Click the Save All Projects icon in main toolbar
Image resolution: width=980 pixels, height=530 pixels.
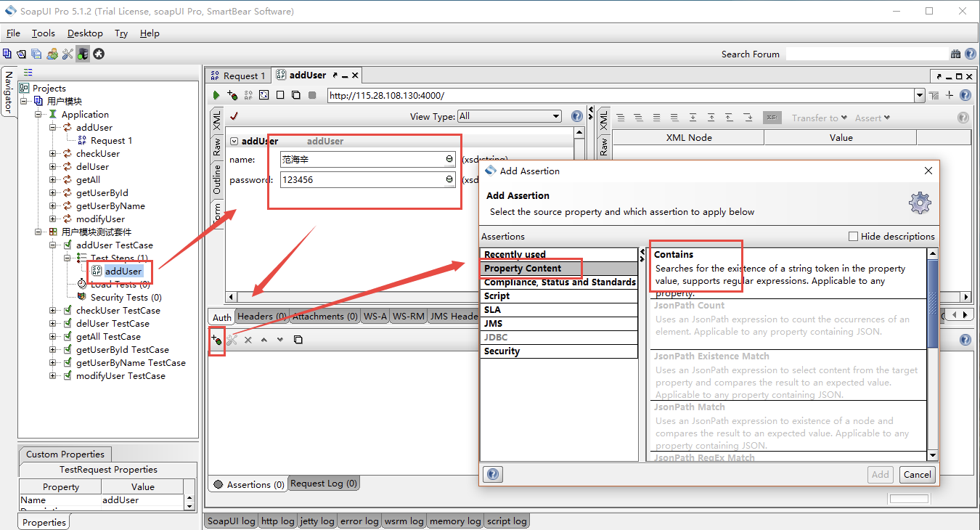(36, 54)
